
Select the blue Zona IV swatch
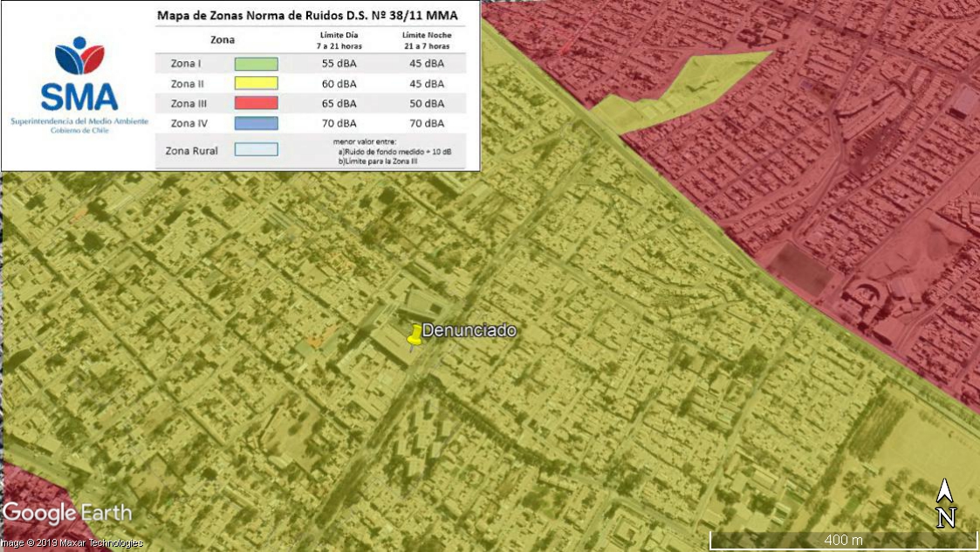(256, 123)
